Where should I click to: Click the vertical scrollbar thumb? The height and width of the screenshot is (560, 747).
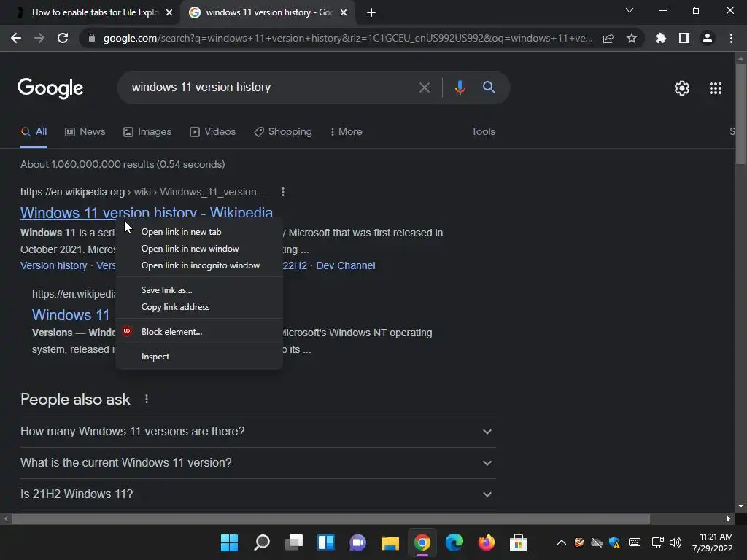pos(740,113)
